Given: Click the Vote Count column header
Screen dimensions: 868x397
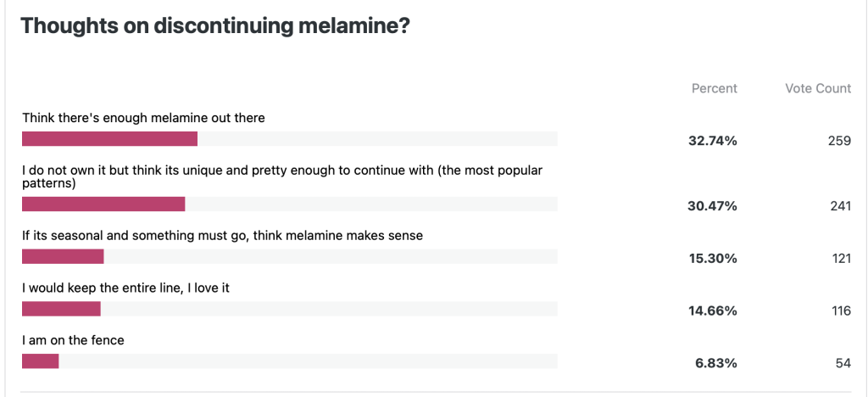Looking at the screenshot, I should click(817, 88).
